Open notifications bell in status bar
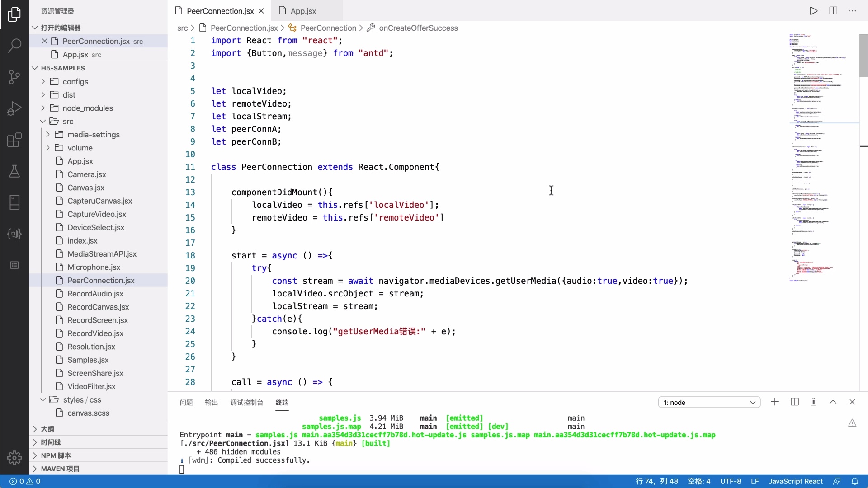868x488 pixels. 854,482
